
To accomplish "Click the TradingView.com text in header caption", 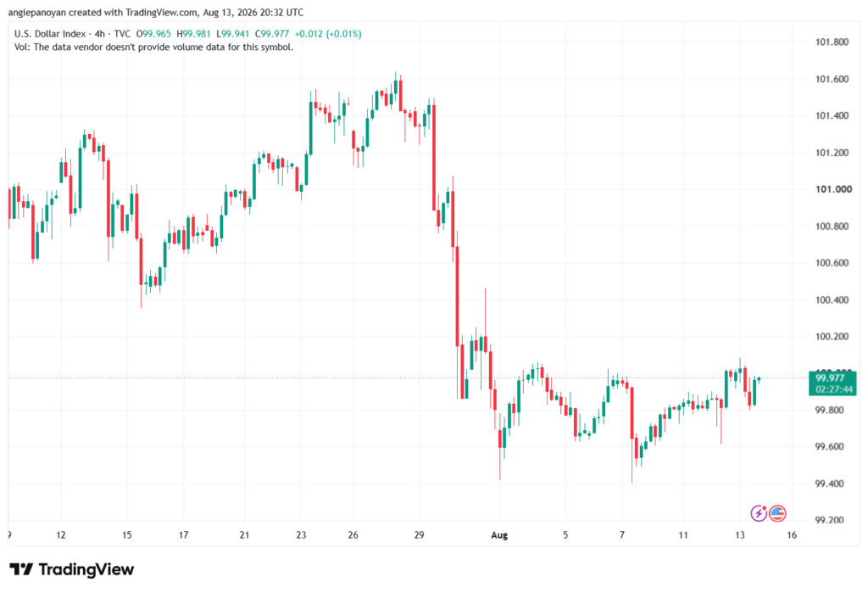I will point(161,12).
